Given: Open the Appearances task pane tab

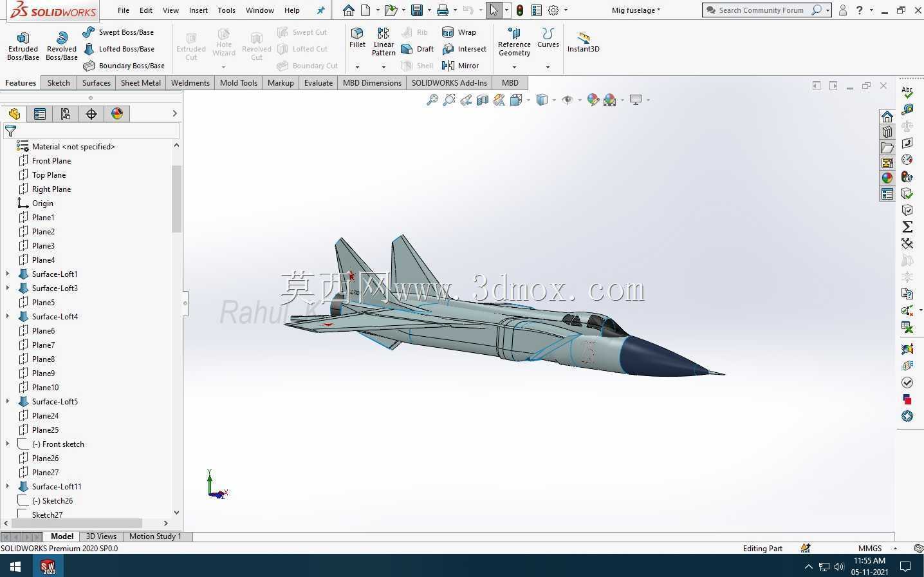Looking at the screenshot, I should click(x=887, y=178).
